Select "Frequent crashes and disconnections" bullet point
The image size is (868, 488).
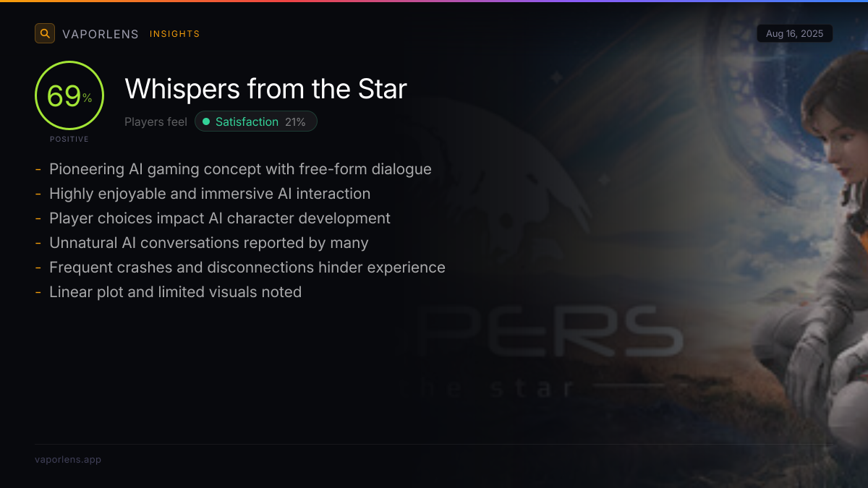tap(247, 267)
